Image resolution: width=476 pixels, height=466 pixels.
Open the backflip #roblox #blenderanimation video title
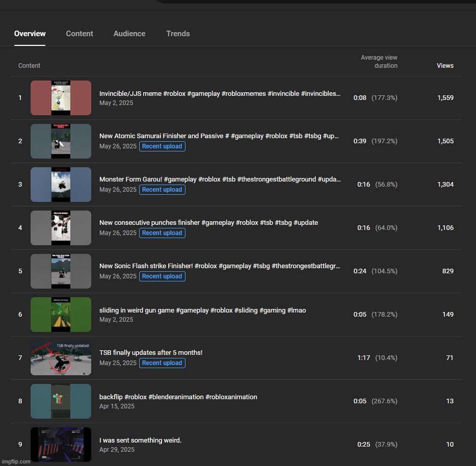click(x=178, y=397)
